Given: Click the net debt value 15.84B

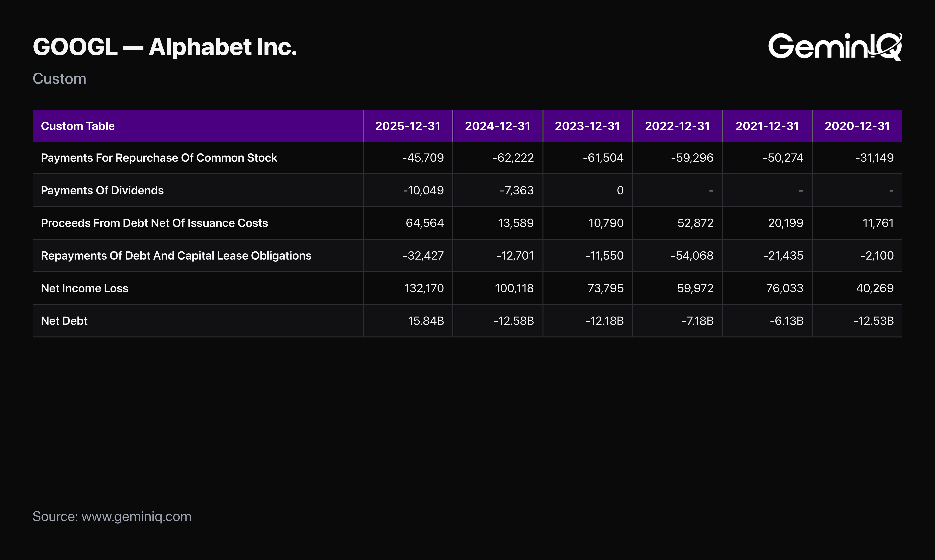Looking at the screenshot, I should click(x=426, y=321).
